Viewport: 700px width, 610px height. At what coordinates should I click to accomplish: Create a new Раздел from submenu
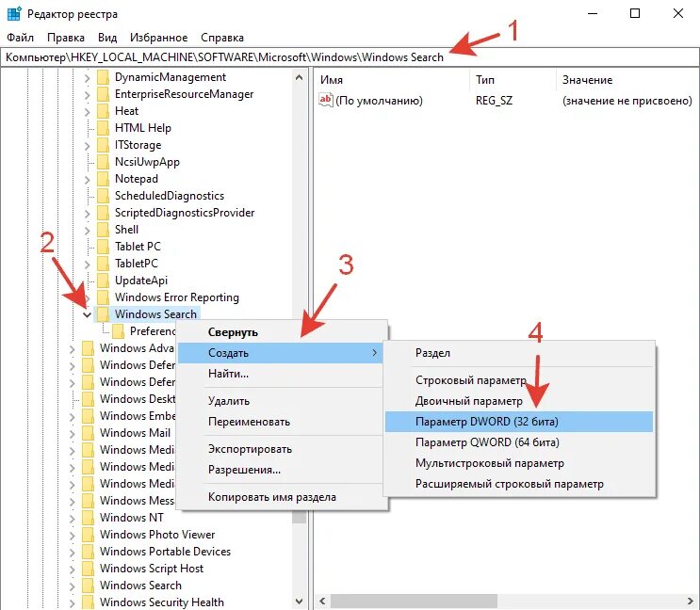[519, 353]
